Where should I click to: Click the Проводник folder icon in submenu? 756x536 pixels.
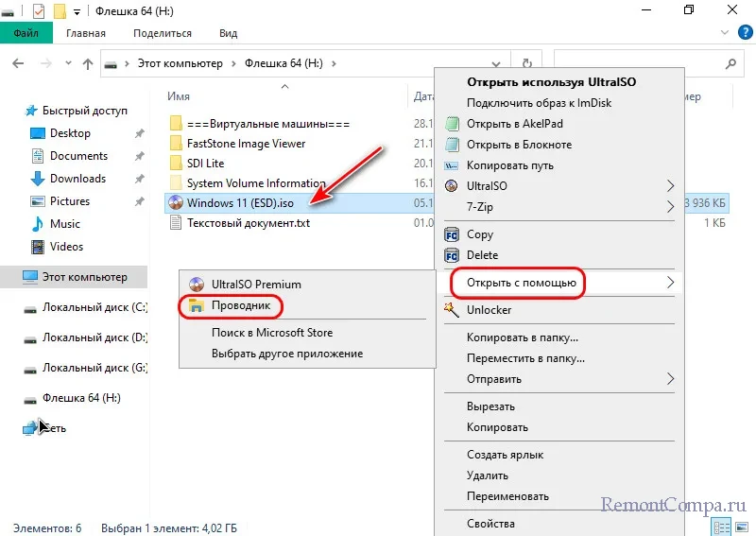click(x=197, y=305)
